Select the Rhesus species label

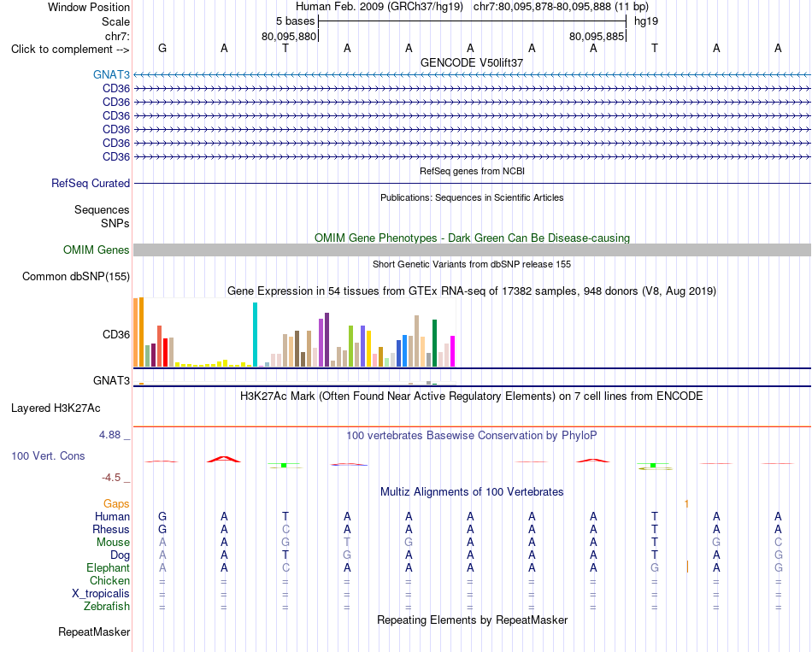111,529
